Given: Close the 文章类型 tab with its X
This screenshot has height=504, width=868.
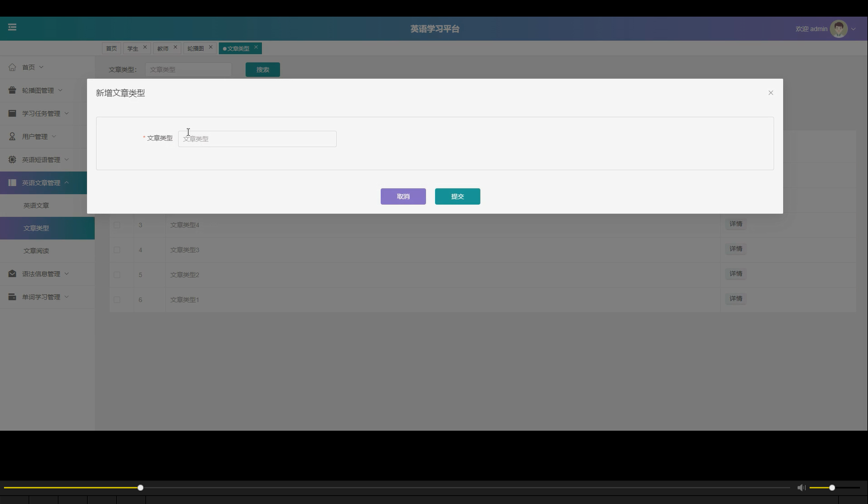Looking at the screenshot, I should click(256, 47).
